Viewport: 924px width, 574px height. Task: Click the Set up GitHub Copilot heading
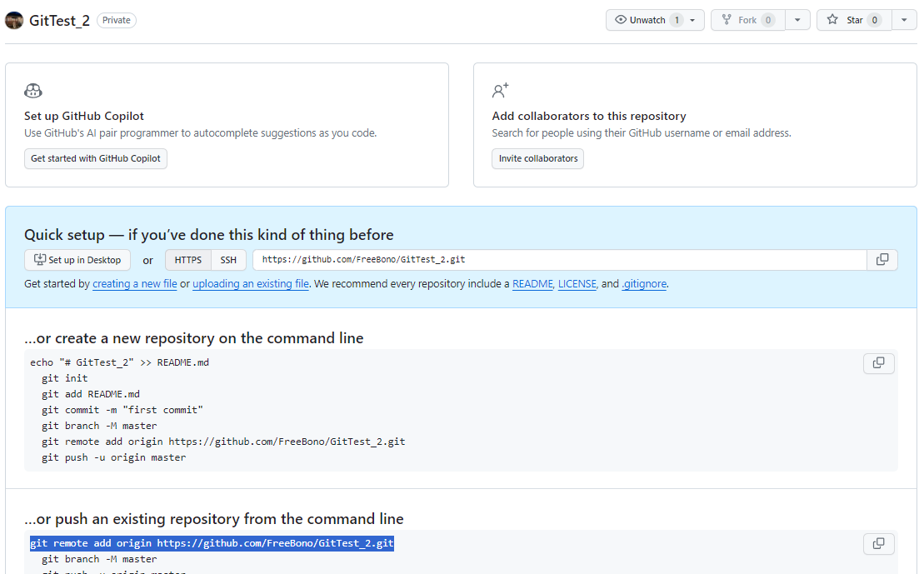pos(83,116)
